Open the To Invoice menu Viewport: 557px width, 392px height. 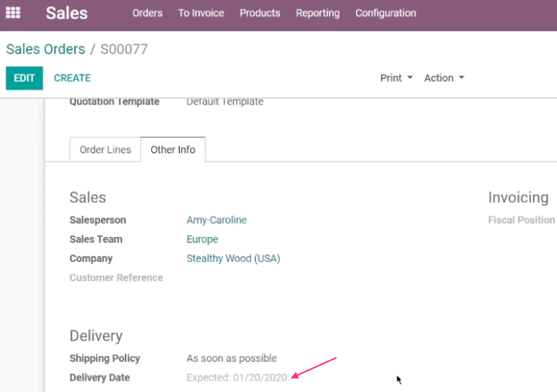point(201,13)
